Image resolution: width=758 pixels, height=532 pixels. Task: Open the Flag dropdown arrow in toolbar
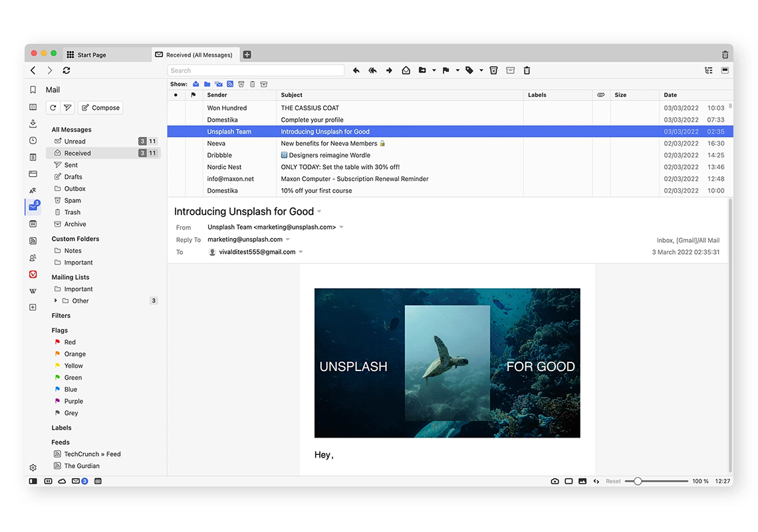coord(457,70)
